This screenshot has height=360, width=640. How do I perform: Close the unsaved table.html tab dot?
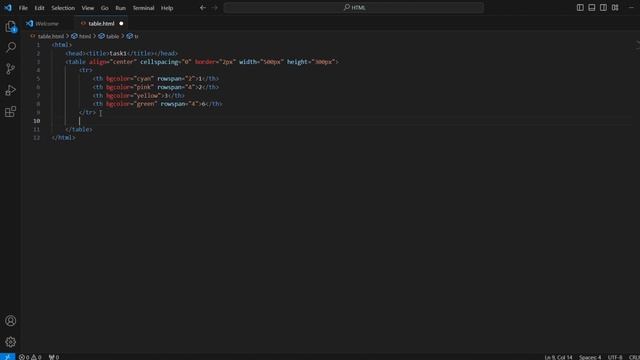point(121,24)
